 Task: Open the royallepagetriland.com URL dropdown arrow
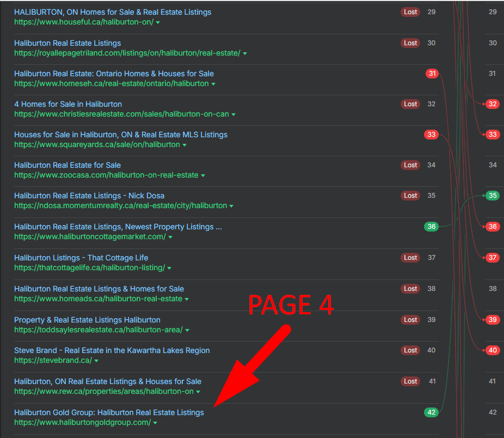(245, 53)
